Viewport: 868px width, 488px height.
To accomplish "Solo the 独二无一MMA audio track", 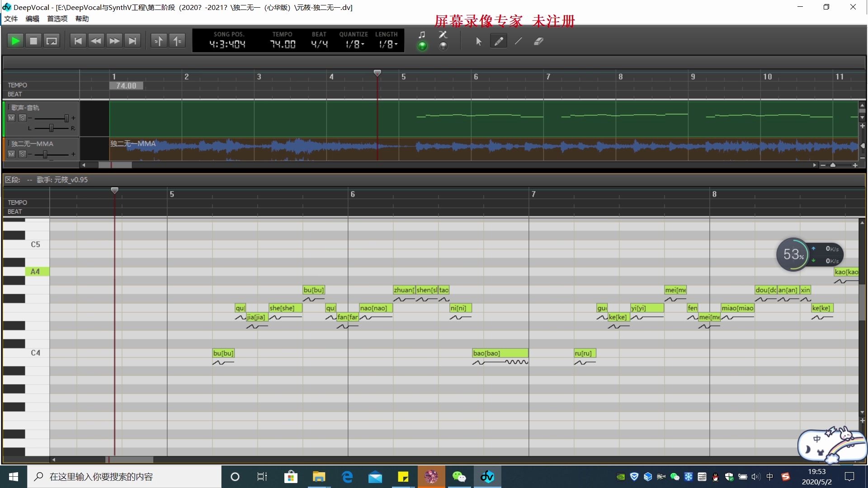I will point(22,154).
